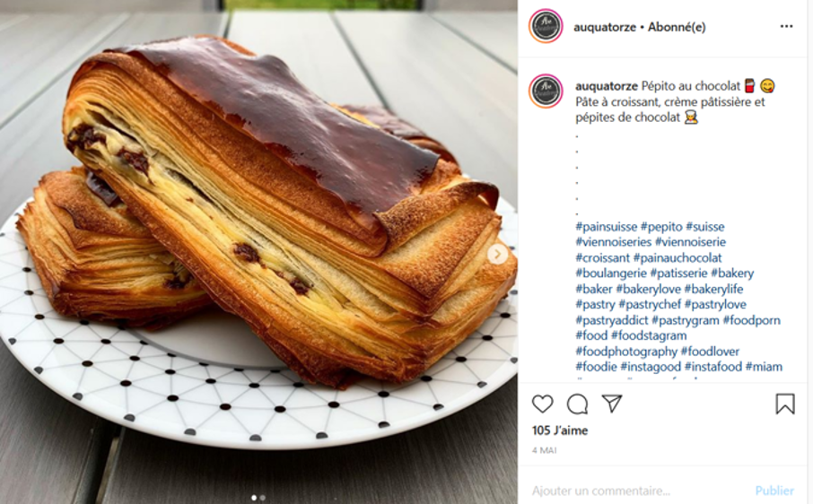Click the #pastrychef hashtag

[650, 305]
